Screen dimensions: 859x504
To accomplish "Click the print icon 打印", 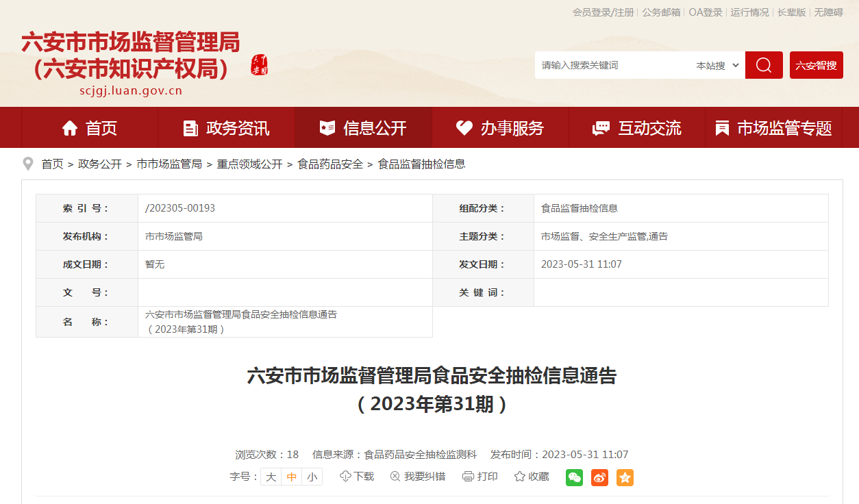I will 480,477.
